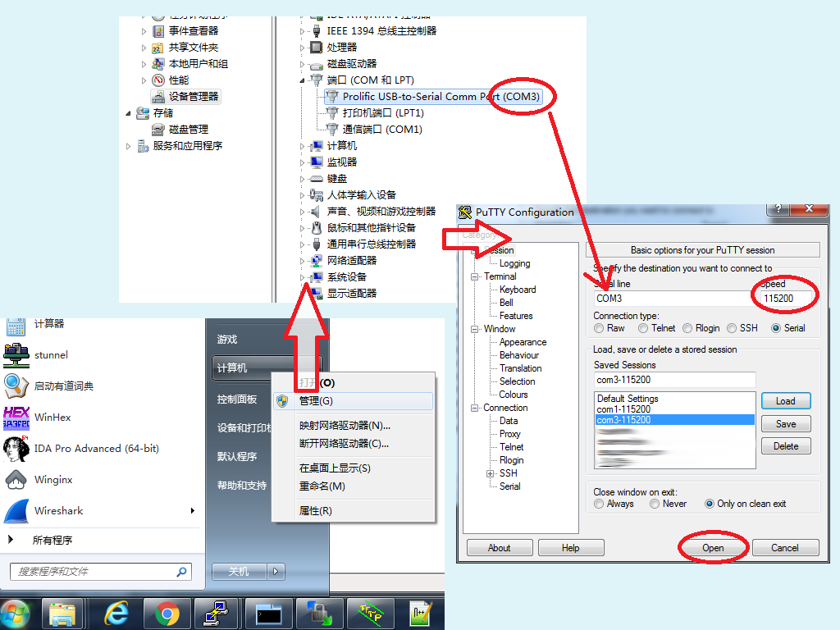Click the Delete session button
Viewport: 840px width, 630px height.
786,446
